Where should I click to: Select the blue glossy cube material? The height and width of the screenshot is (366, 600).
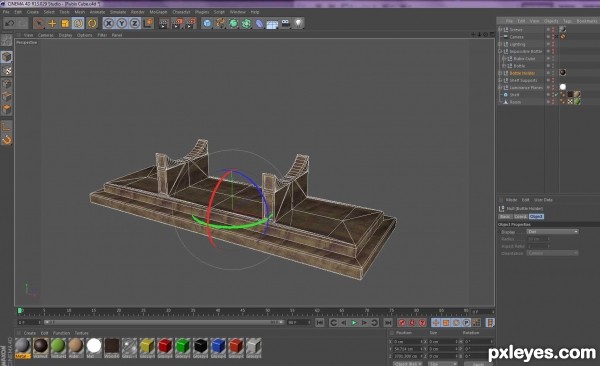point(218,346)
